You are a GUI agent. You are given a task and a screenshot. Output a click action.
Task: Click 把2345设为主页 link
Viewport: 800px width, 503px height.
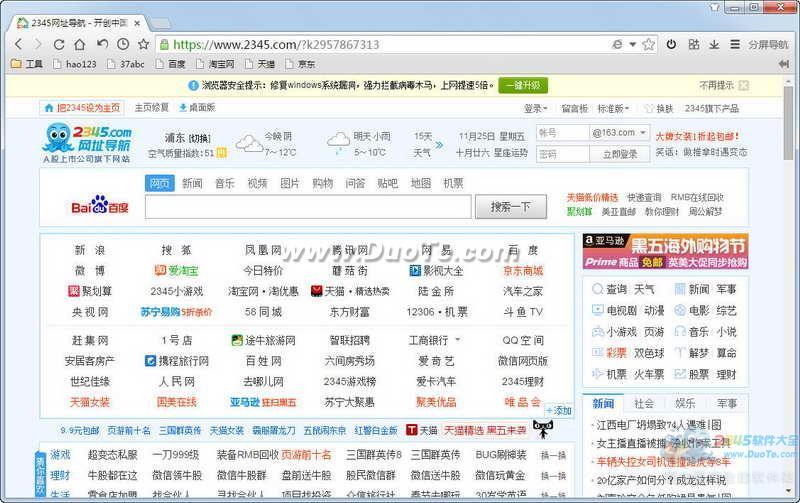point(83,108)
